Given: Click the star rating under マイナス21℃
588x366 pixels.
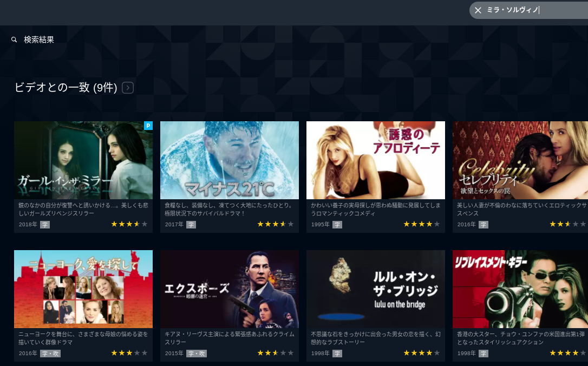Looking at the screenshot, I should pyautogui.click(x=275, y=224).
